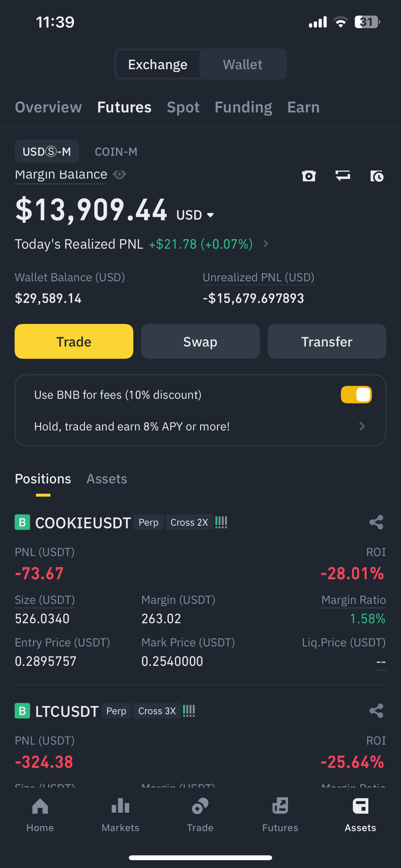Go to Home in bottom navigation

(x=40, y=815)
